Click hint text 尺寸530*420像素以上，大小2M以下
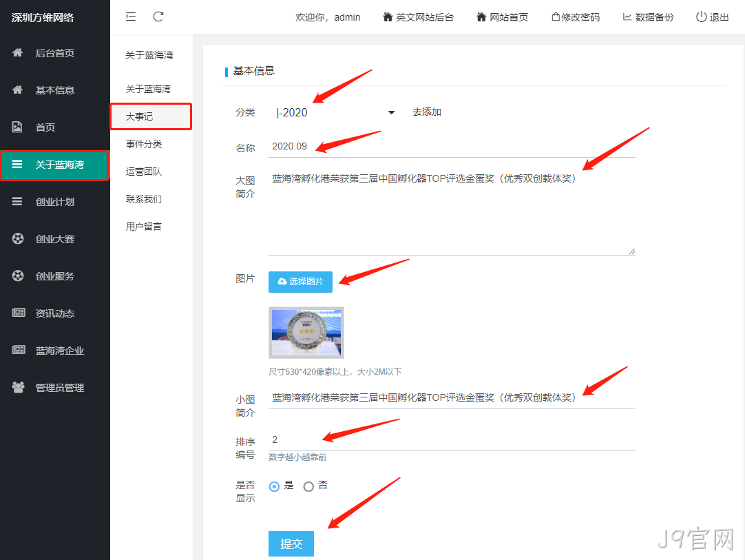 tap(335, 372)
